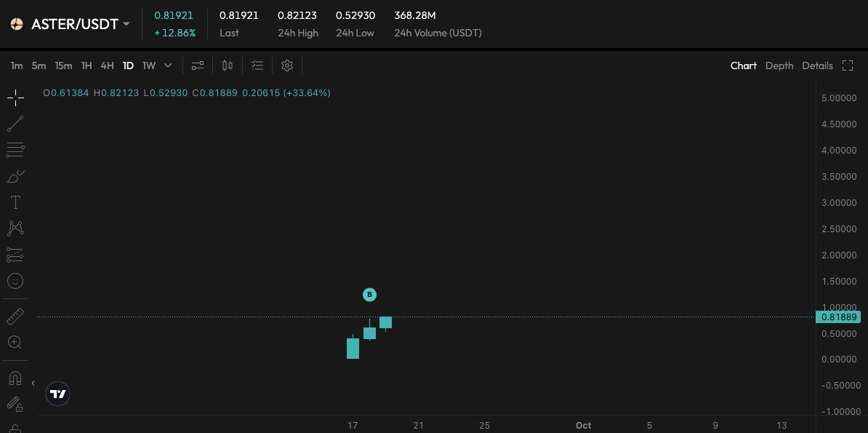Click the TradingView logo badge
This screenshot has height=433, width=868.
58,394
